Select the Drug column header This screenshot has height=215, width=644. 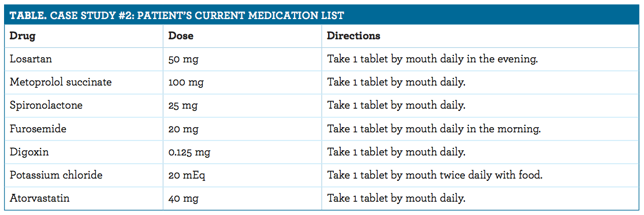pyautogui.click(x=23, y=36)
